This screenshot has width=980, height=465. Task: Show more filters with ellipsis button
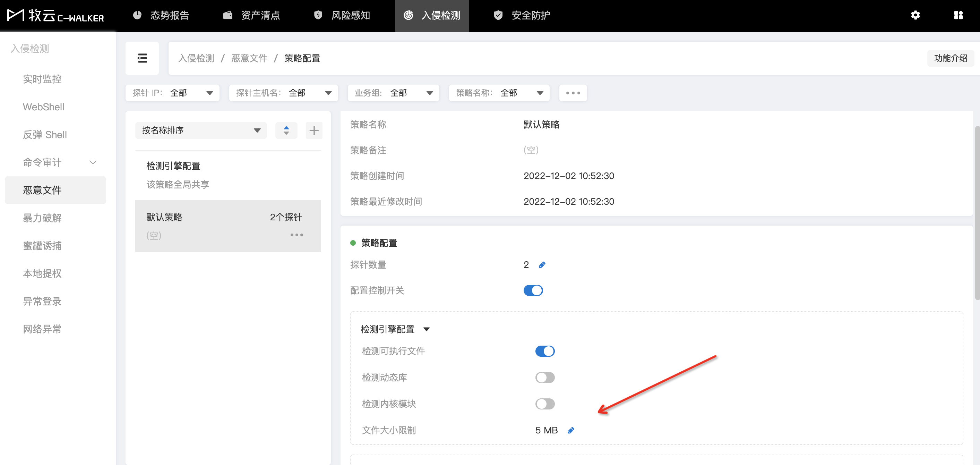pos(573,93)
